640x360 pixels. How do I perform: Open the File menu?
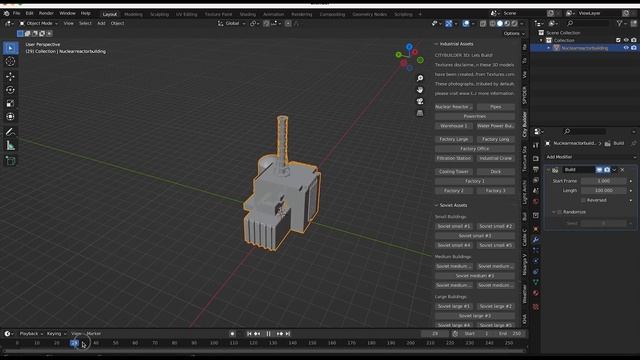pos(16,13)
